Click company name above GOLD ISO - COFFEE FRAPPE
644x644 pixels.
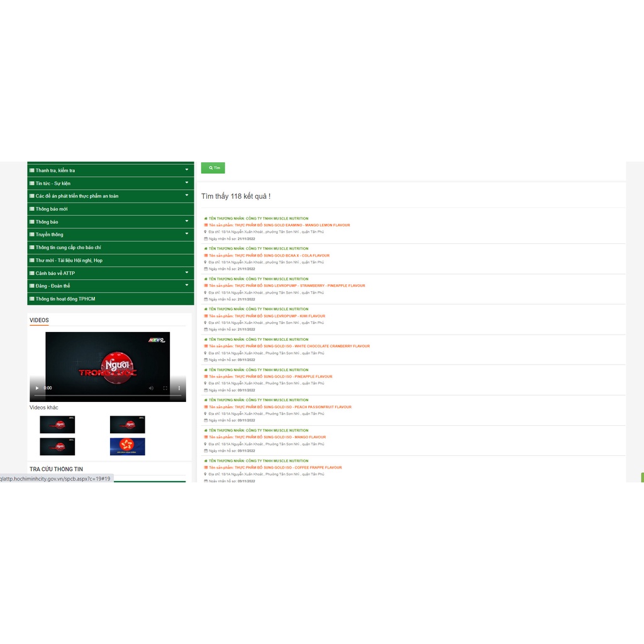pyautogui.click(x=277, y=461)
